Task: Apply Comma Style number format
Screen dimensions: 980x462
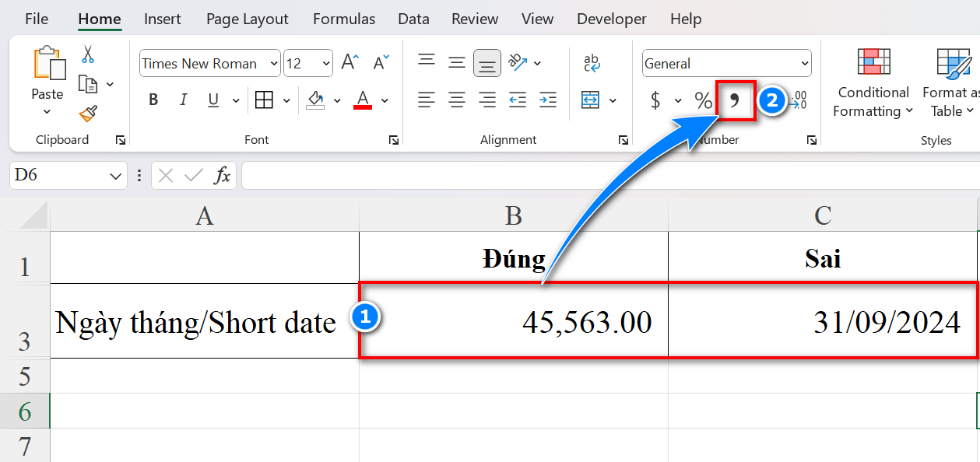Action: click(734, 100)
